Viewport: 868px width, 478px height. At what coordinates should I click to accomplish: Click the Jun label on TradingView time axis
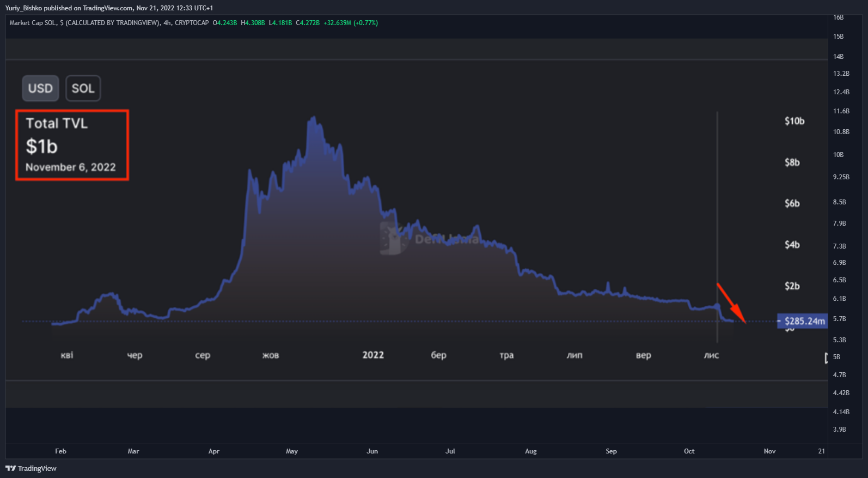pos(372,451)
